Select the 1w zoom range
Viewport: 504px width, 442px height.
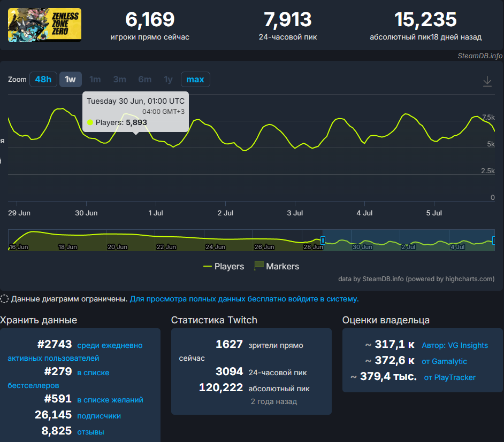point(71,79)
